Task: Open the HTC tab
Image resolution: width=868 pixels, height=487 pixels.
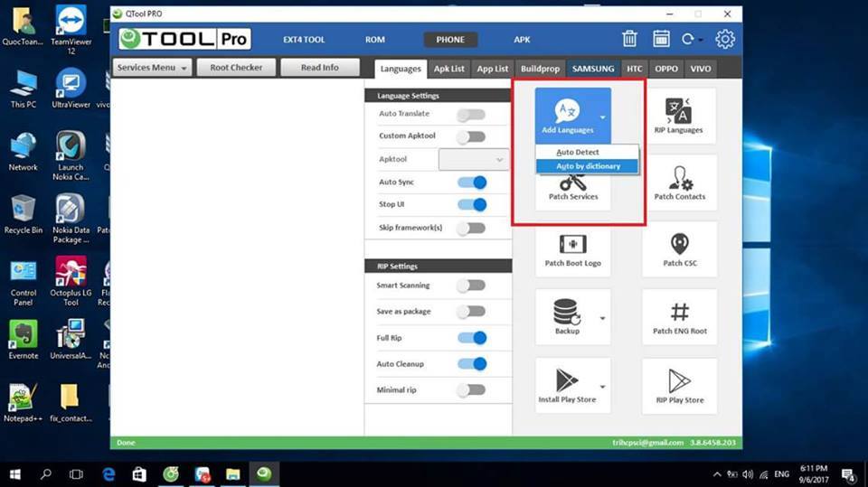Action: tap(635, 69)
